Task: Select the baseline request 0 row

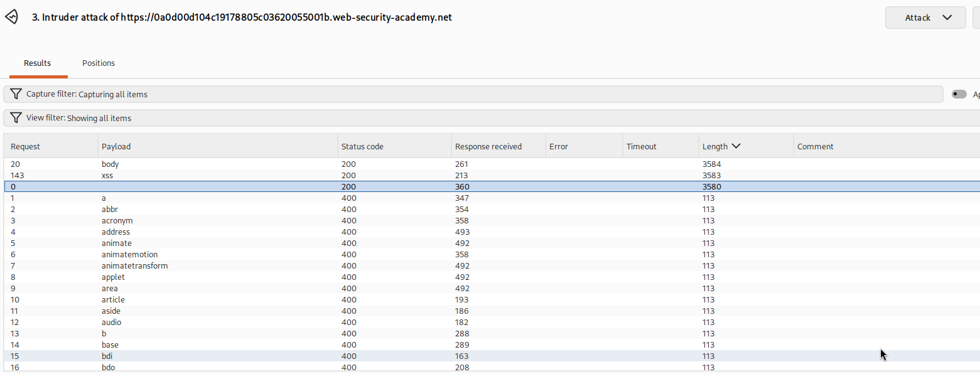Action: coord(492,187)
